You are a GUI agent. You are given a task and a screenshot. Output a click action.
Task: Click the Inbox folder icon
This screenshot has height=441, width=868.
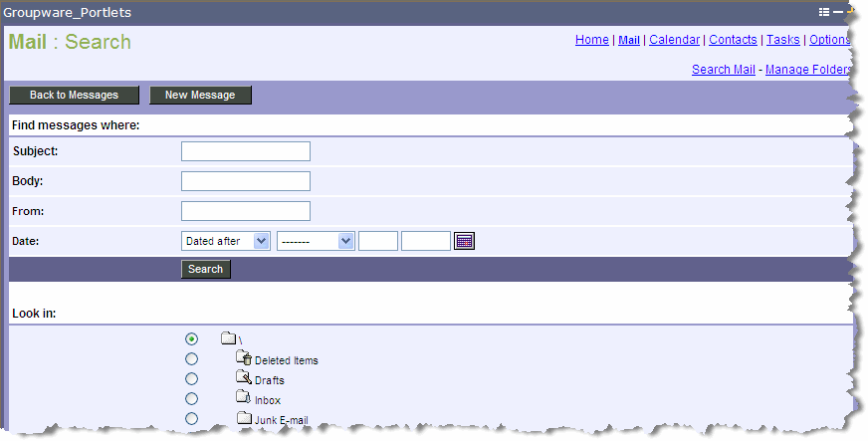tap(244, 397)
